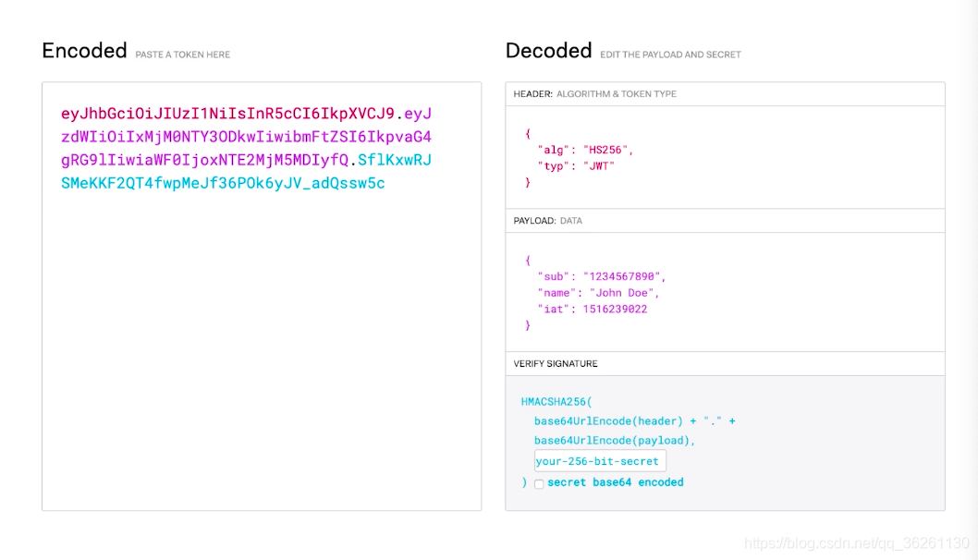978x560 pixels.
Task: Click the your-256-bit-secret input field
Action: click(x=600, y=461)
